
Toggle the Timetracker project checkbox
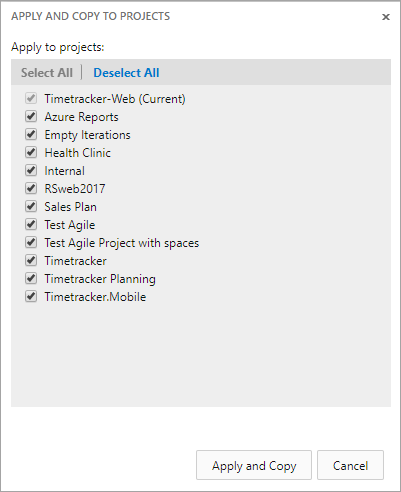[31, 260]
